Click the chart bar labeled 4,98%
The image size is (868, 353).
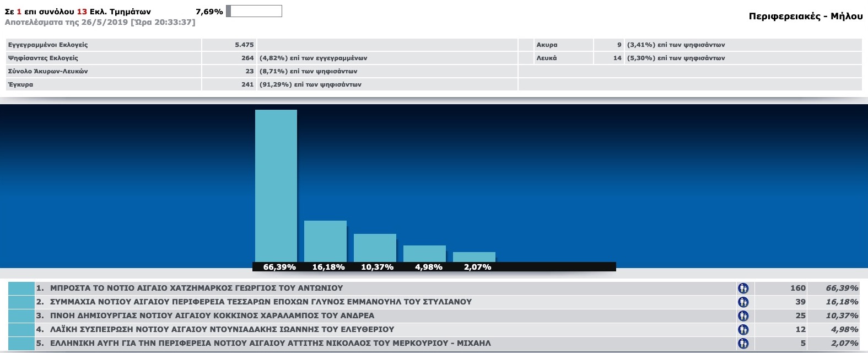[x=424, y=253]
